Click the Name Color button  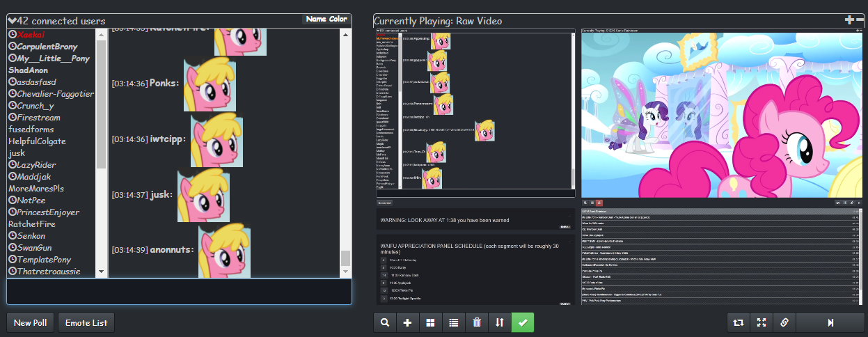[326, 19]
